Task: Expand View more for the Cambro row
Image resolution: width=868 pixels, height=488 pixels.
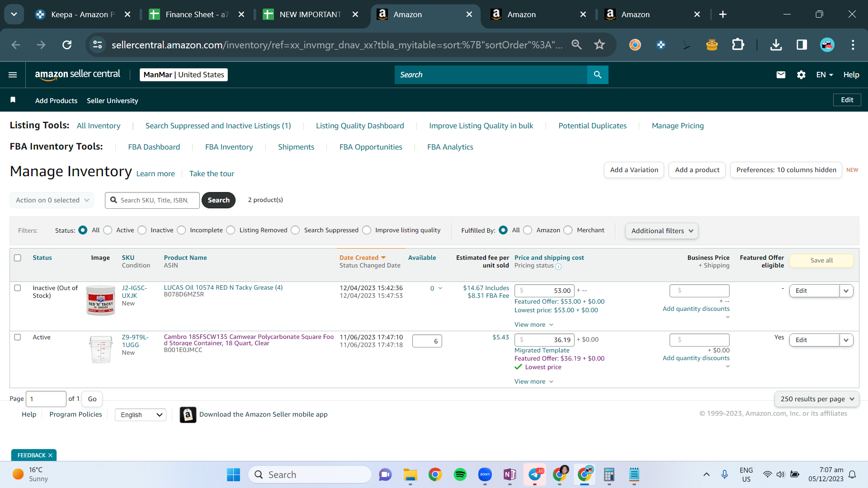Action: point(534,381)
